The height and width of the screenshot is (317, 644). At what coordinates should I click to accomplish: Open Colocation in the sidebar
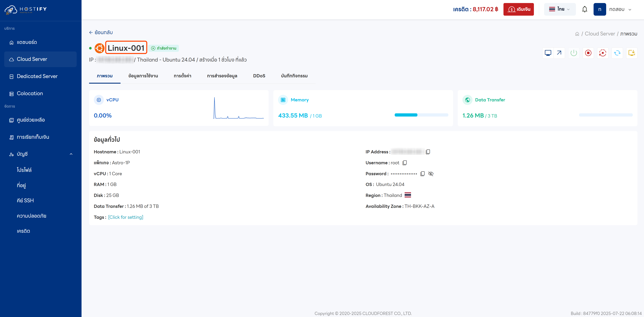tap(41, 94)
